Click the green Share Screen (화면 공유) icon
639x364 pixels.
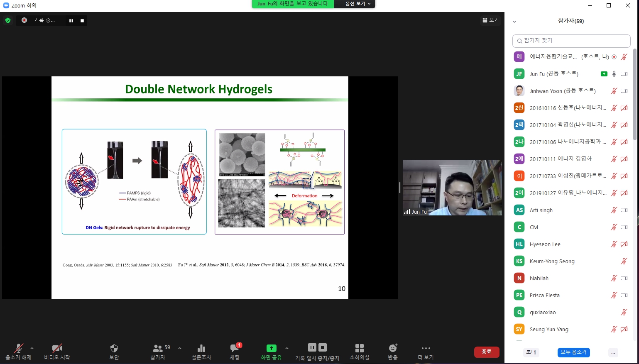coord(271,349)
